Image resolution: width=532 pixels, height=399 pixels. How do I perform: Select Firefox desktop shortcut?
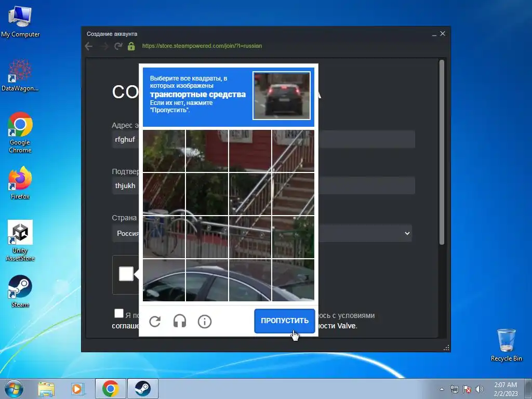[20, 183]
